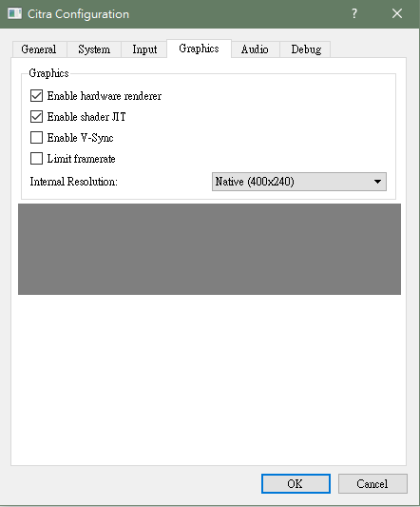Click the Internal Resolution label
The image size is (420, 507).
(74, 182)
